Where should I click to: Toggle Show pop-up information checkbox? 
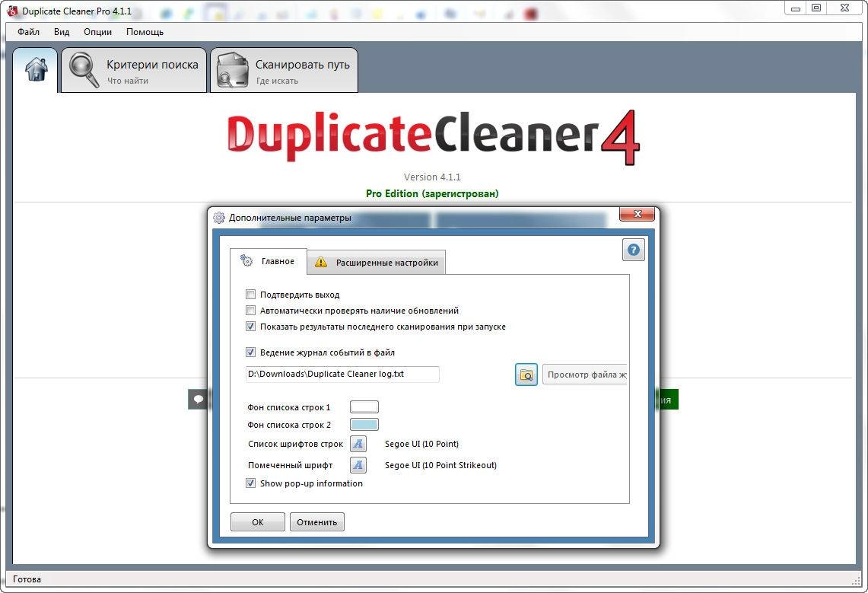(x=251, y=483)
